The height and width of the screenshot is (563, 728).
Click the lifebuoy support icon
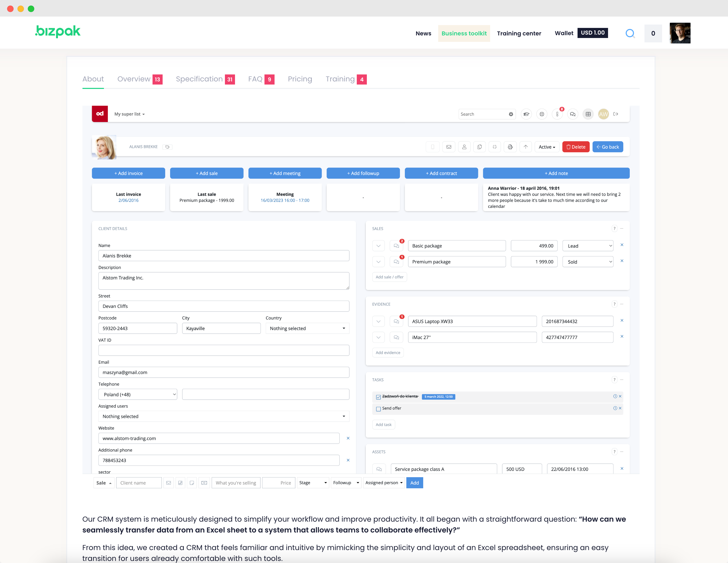[542, 114]
